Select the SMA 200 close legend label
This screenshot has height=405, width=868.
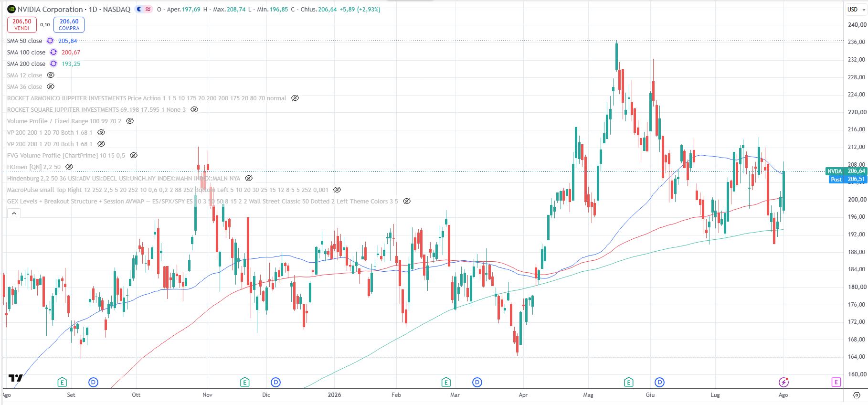26,64
